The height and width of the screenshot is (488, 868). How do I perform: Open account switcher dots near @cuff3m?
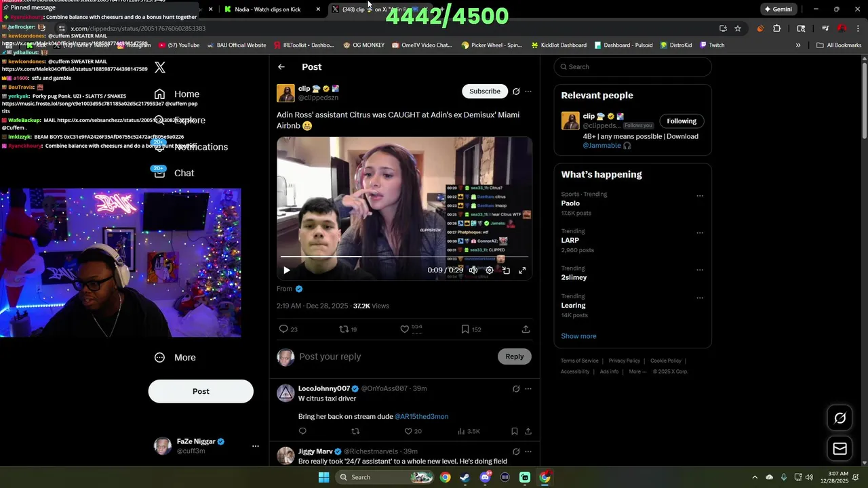pyautogui.click(x=256, y=446)
